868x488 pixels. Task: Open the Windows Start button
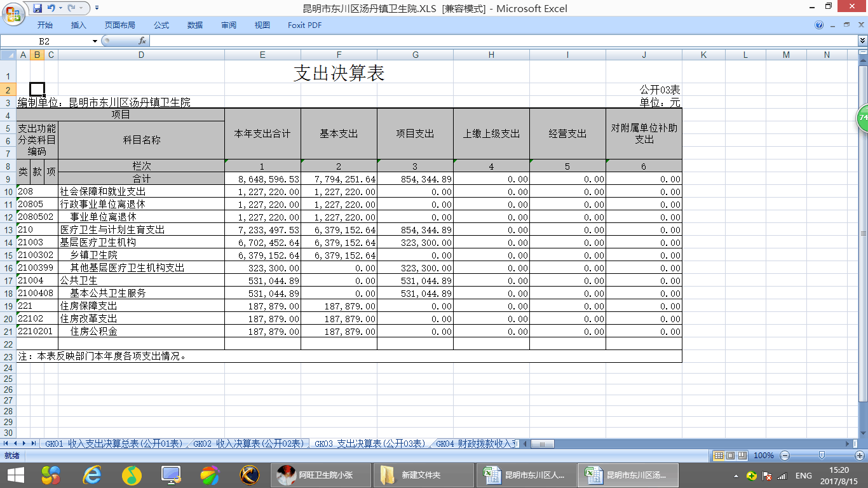[15, 475]
